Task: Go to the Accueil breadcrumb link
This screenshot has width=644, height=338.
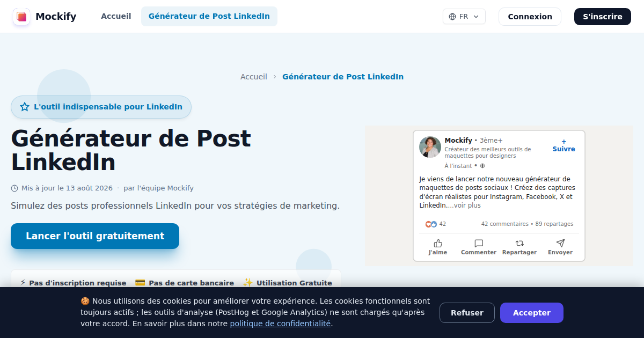Action: [x=254, y=77]
